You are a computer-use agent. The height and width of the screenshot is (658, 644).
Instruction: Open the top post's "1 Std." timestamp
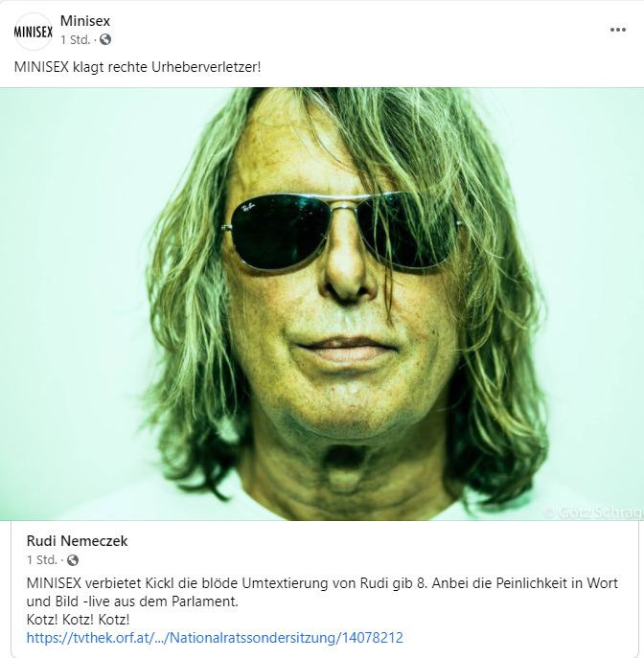[x=75, y=40]
